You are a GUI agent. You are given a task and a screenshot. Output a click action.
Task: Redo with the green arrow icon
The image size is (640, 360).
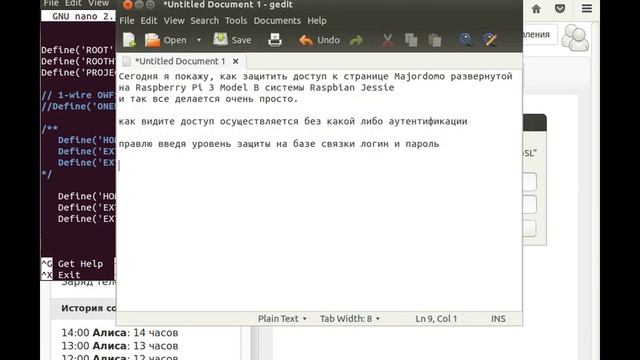356,40
